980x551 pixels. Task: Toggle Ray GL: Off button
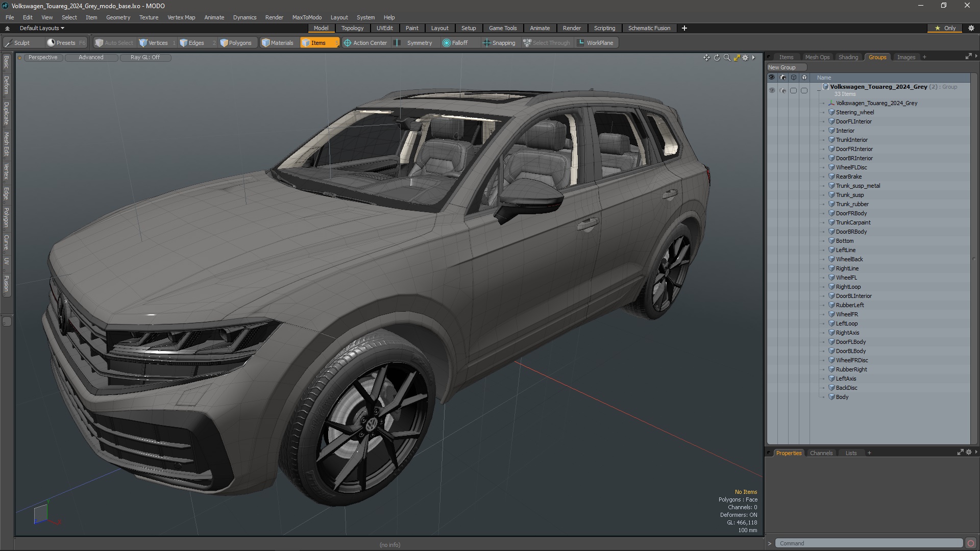pyautogui.click(x=145, y=58)
